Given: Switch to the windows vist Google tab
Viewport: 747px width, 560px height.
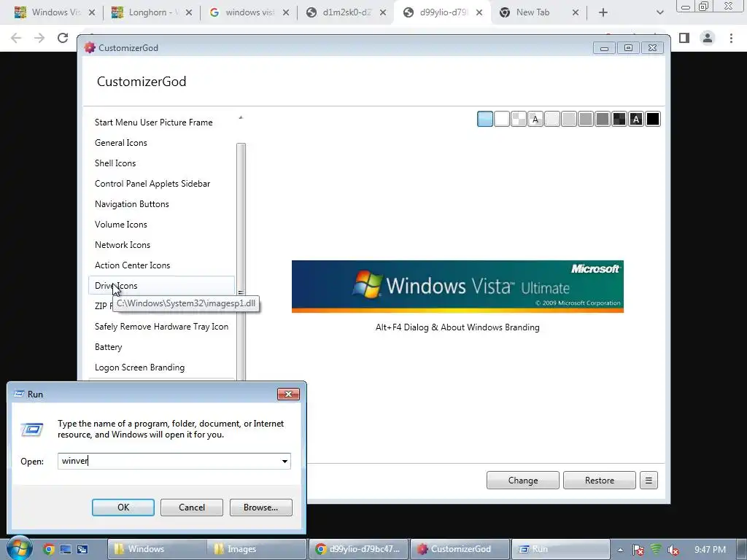Looking at the screenshot, I should (249, 12).
